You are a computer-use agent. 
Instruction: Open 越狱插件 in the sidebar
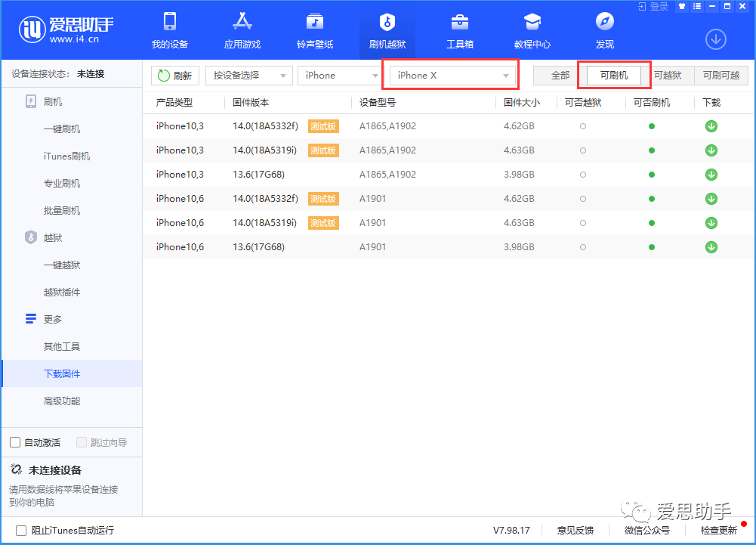[62, 292]
